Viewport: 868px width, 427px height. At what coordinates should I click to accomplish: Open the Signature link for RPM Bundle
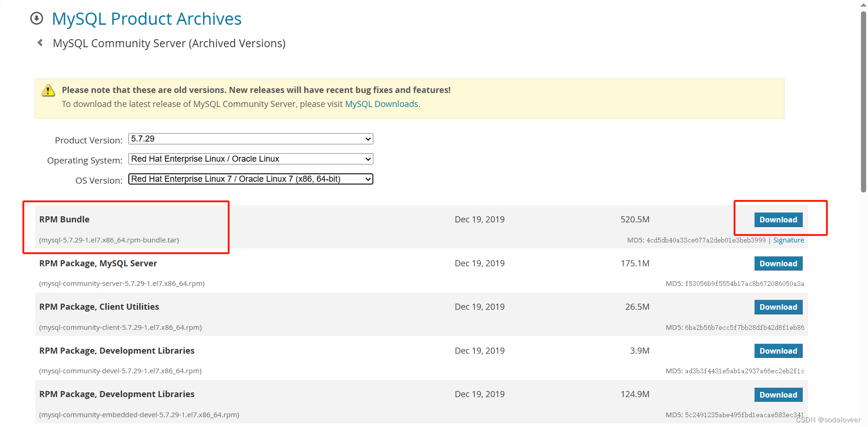coord(789,240)
